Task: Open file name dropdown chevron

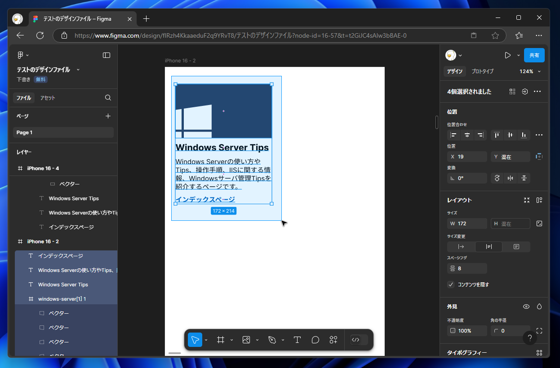Action: pyautogui.click(x=78, y=70)
